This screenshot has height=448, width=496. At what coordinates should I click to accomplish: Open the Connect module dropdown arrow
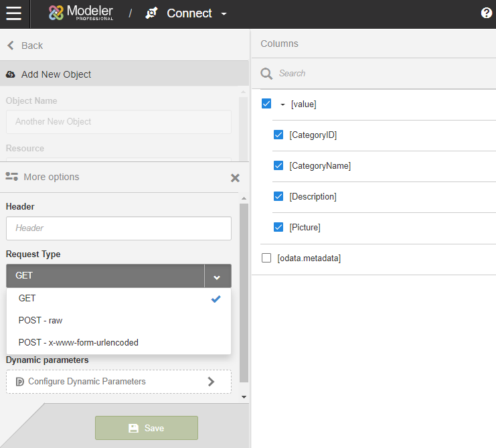pos(224,14)
